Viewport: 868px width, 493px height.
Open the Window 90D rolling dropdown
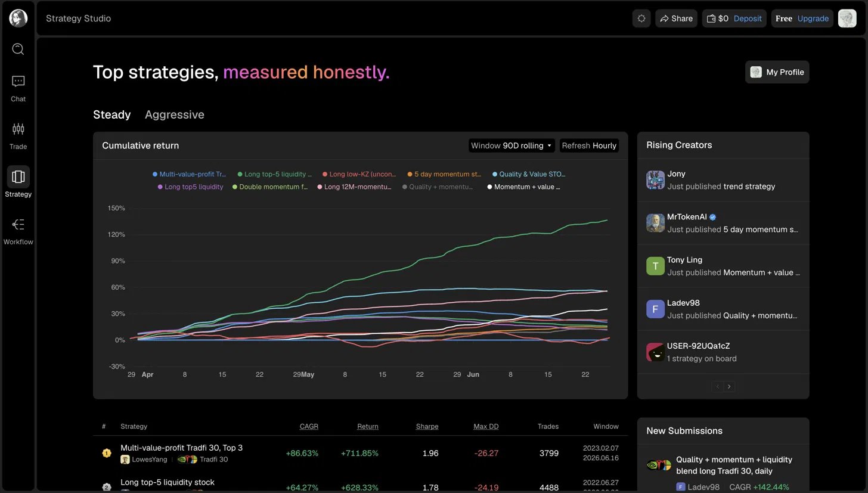pyautogui.click(x=511, y=145)
